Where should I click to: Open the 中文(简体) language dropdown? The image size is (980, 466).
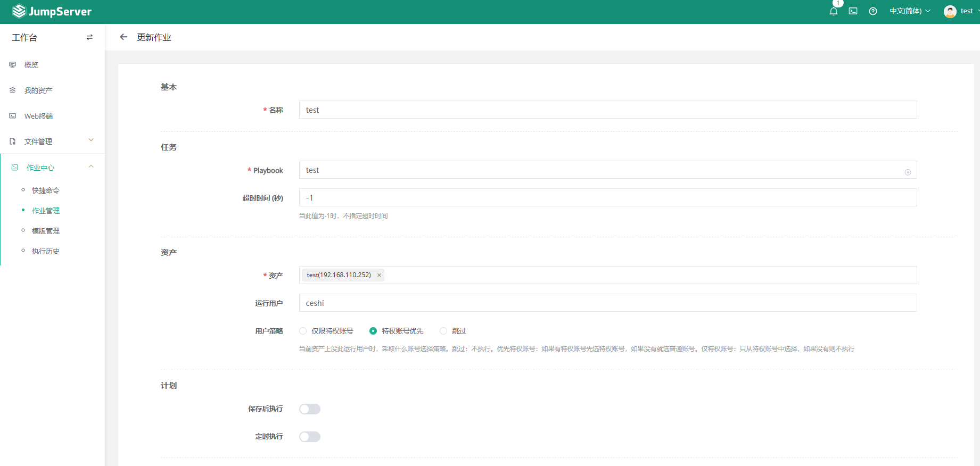909,11
